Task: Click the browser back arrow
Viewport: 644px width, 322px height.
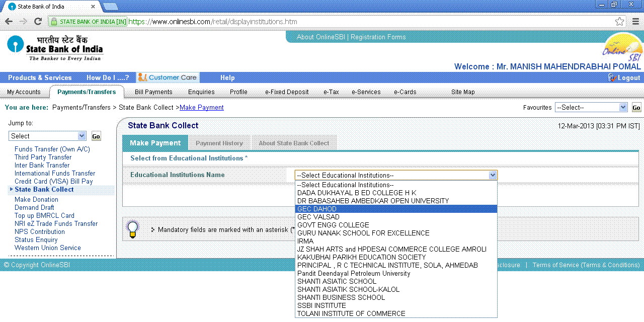Action: [9, 22]
